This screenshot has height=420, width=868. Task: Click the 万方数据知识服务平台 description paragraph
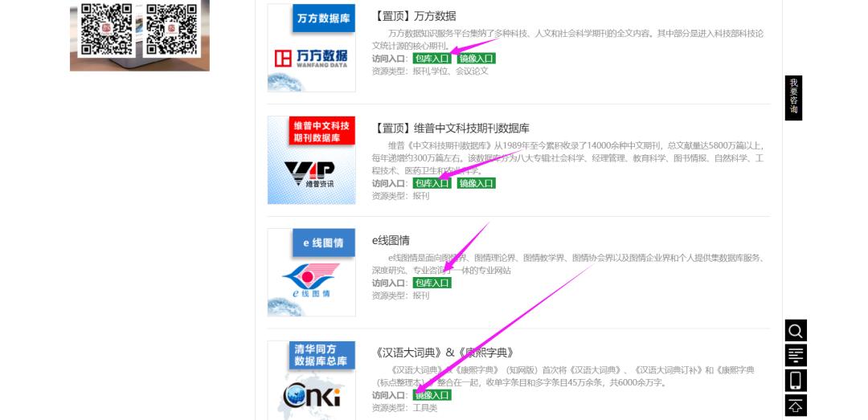[x=568, y=39]
